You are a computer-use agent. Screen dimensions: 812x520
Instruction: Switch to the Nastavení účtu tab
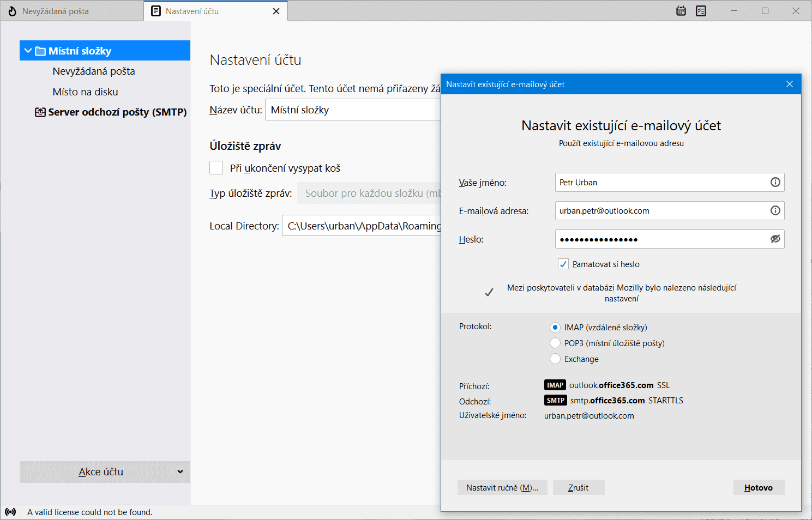pyautogui.click(x=216, y=11)
